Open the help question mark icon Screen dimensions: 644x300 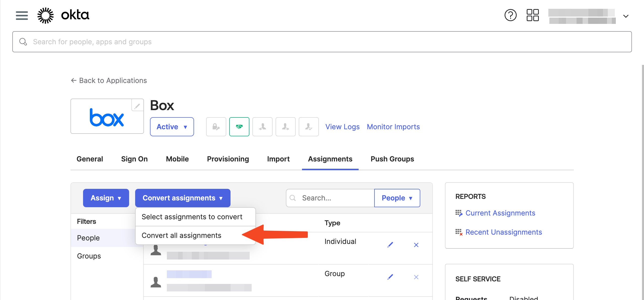(x=510, y=15)
